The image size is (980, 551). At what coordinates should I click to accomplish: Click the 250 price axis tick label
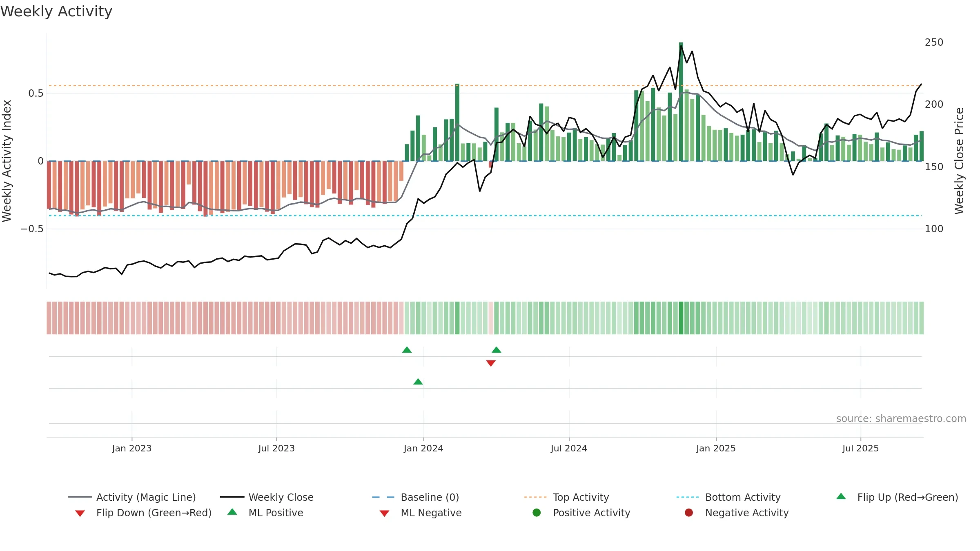pos(934,42)
